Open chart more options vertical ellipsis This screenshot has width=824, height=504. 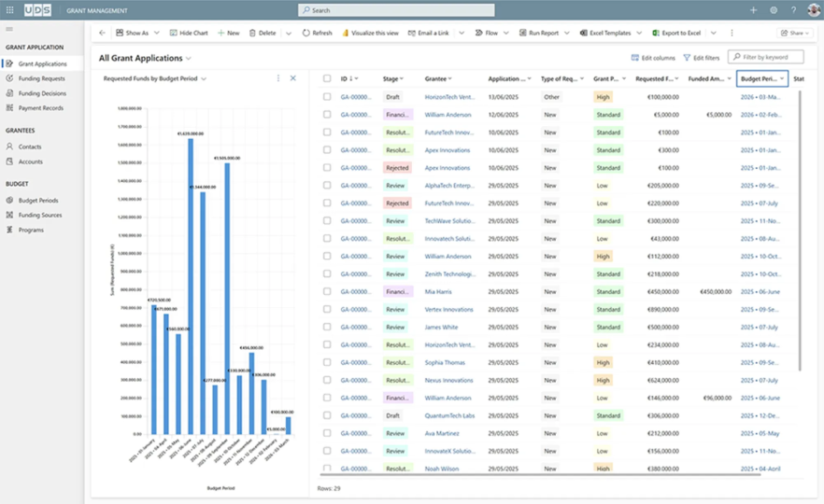pyautogui.click(x=278, y=78)
